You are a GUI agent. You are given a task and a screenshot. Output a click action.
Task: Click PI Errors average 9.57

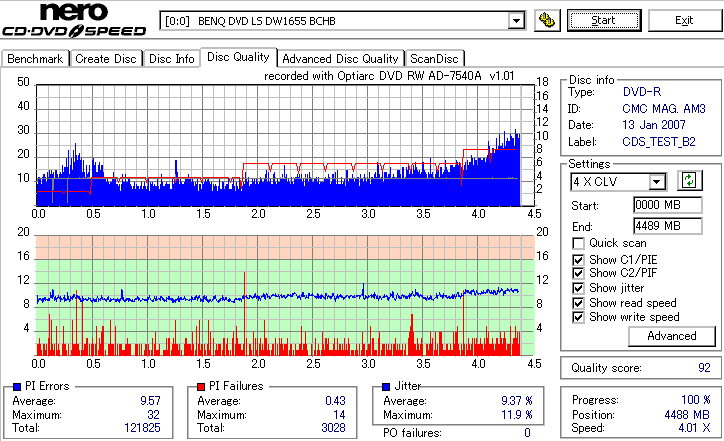click(150, 401)
